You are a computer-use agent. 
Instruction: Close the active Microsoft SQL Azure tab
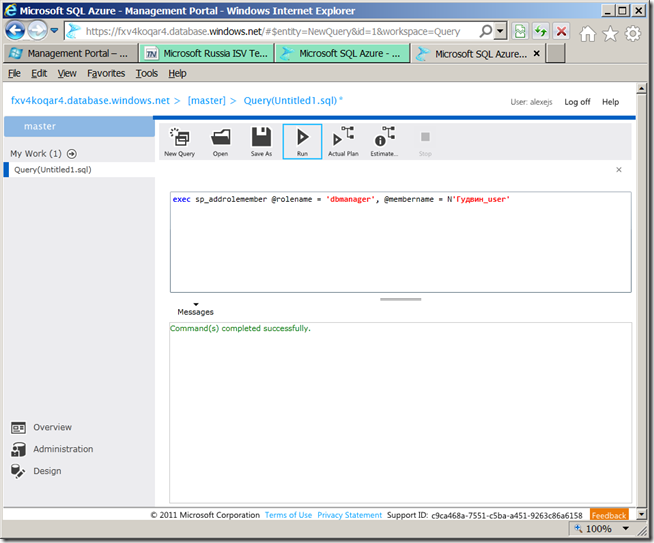point(537,53)
